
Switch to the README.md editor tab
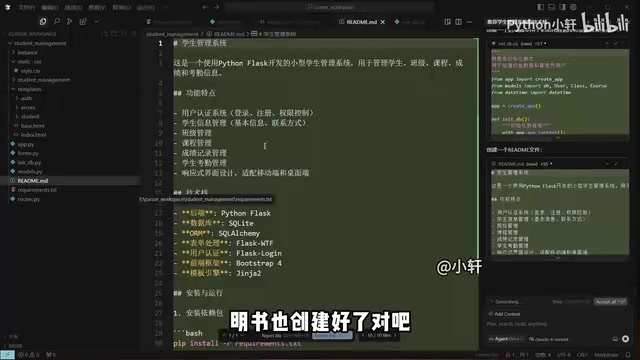point(361,22)
